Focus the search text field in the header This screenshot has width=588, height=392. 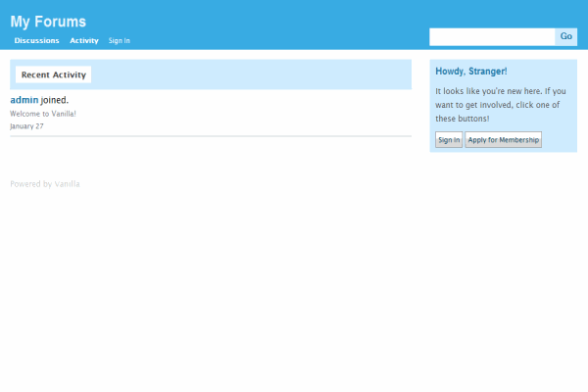pyautogui.click(x=492, y=37)
